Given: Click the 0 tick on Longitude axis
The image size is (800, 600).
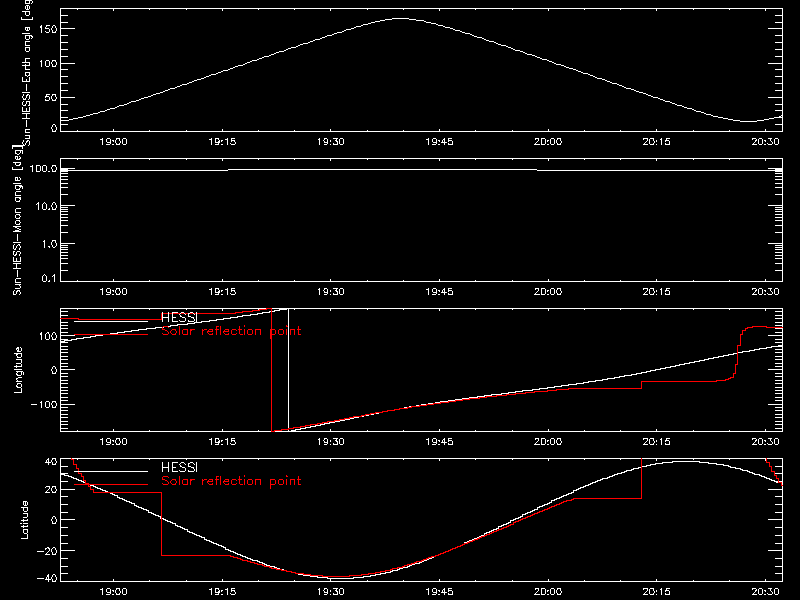Looking at the screenshot, I should 55,370.
